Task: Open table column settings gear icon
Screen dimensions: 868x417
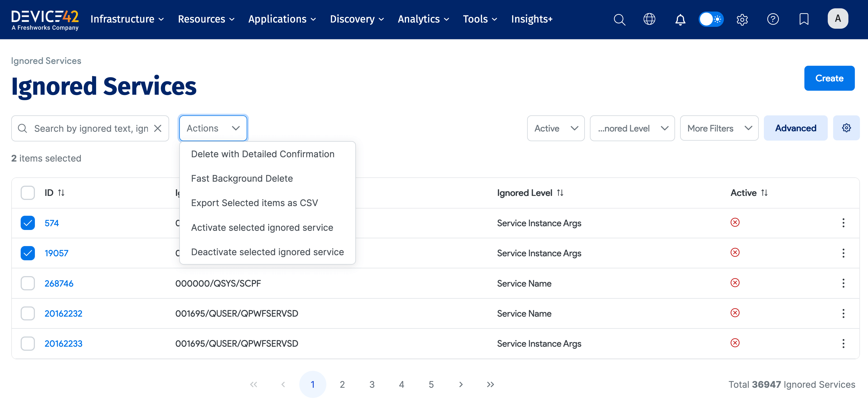Action: 846,128
